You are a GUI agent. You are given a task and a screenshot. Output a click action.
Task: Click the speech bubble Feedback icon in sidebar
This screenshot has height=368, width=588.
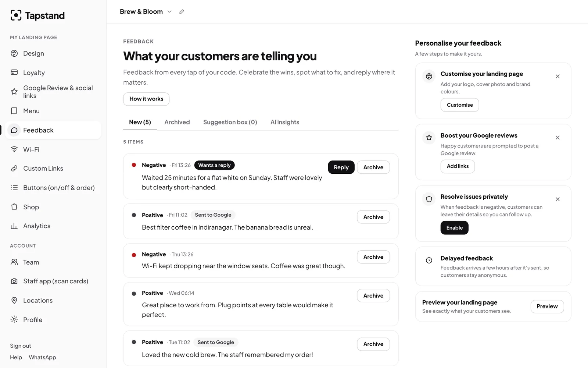pos(14,130)
